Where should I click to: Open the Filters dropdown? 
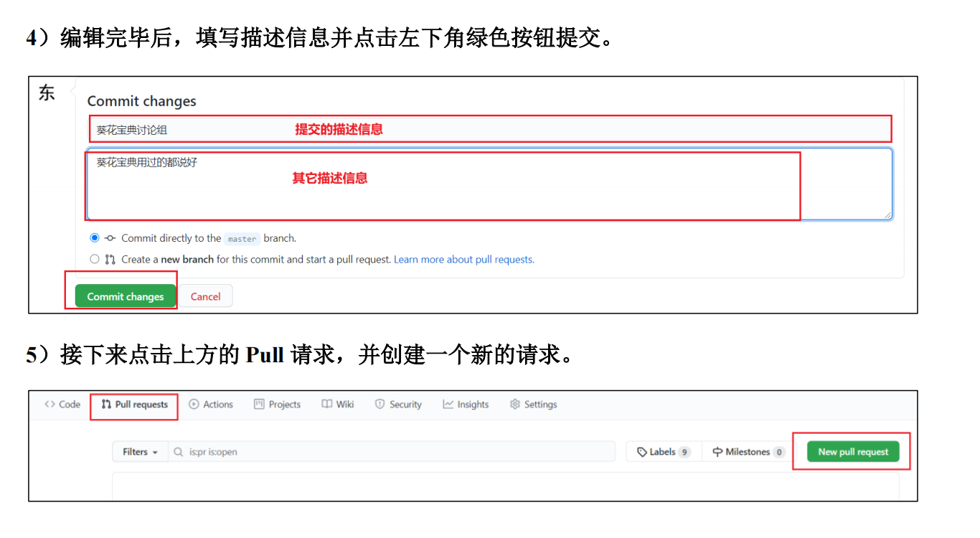tap(140, 452)
